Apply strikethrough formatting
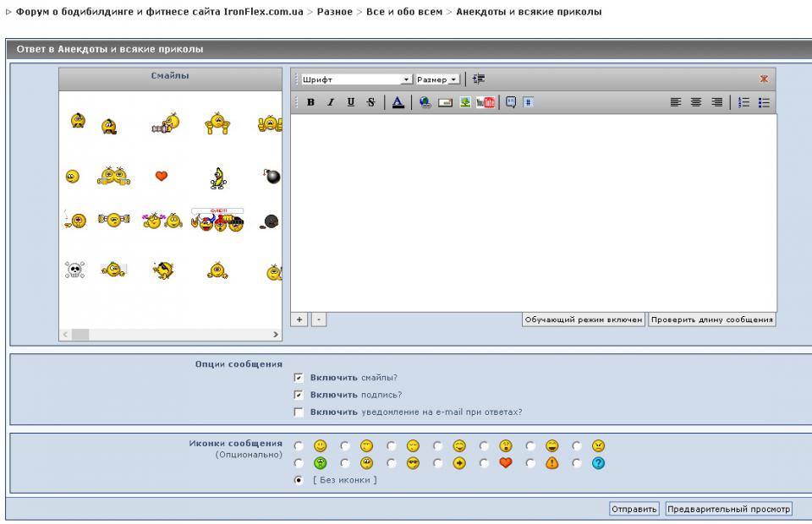 point(370,102)
